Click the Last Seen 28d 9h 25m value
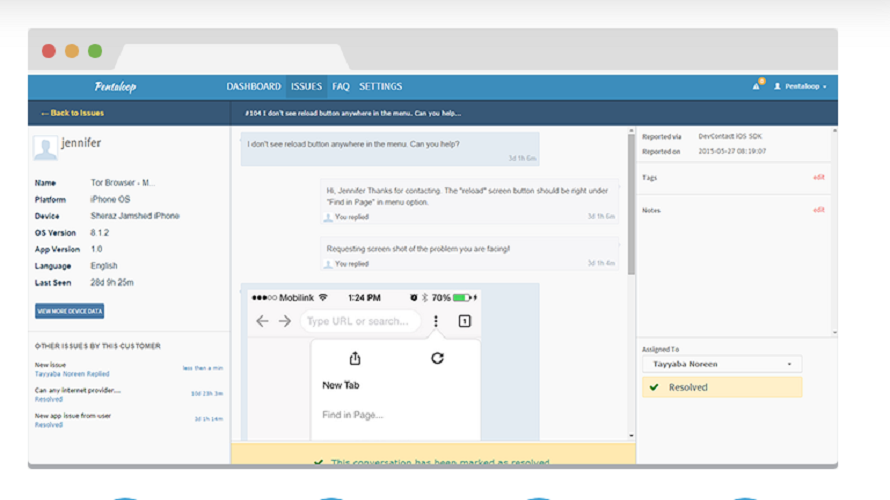The height and width of the screenshot is (500, 890). pyautogui.click(x=112, y=283)
